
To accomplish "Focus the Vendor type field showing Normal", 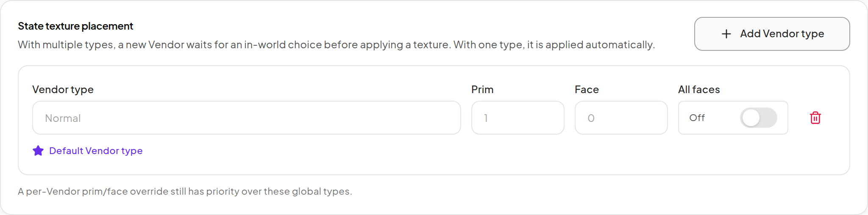I will [247, 118].
